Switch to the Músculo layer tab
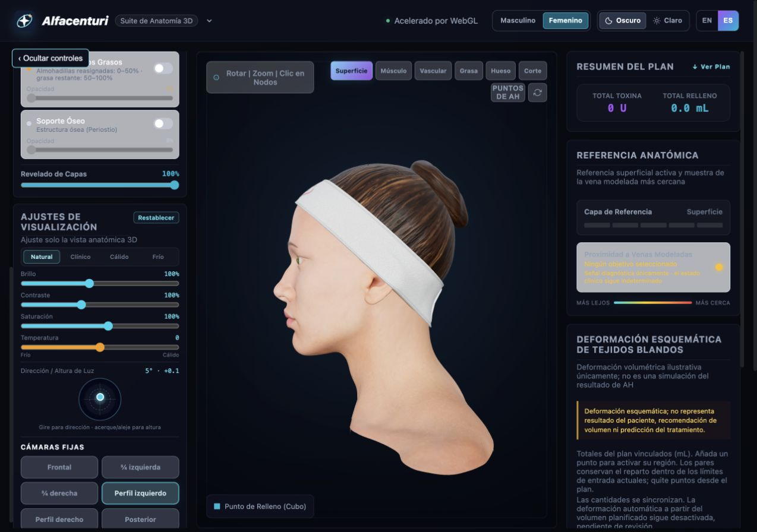Image resolution: width=757 pixels, height=532 pixels. [x=393, y=71]
